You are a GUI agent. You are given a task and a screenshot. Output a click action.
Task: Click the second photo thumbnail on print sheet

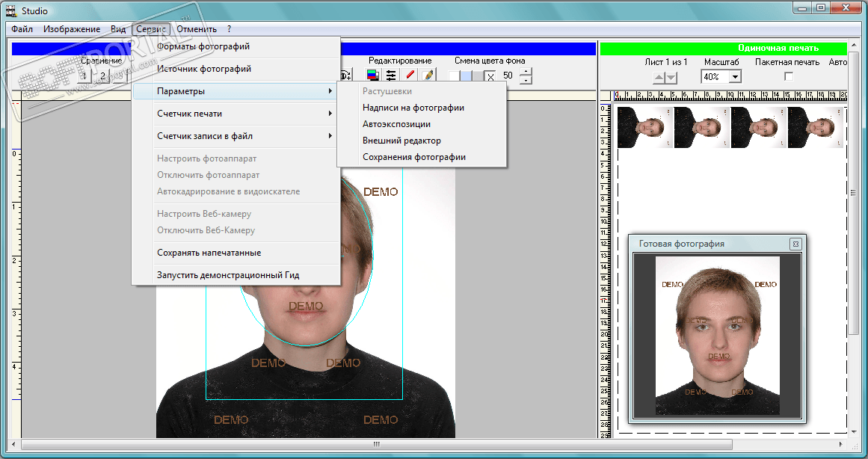[702, 127]
